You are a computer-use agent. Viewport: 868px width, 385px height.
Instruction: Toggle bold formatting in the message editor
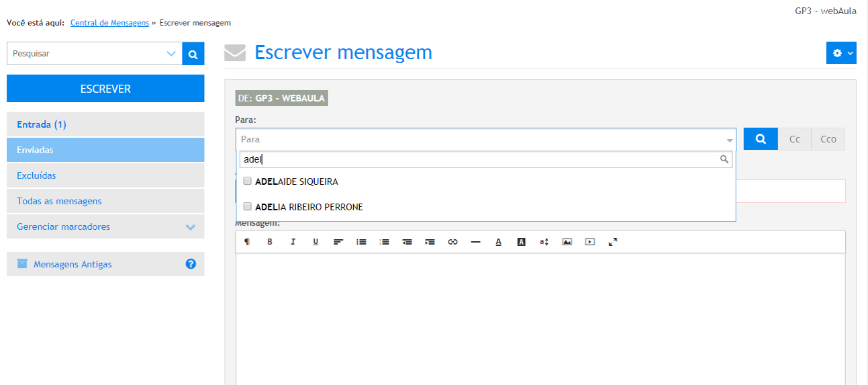click(x=270, y=242)
